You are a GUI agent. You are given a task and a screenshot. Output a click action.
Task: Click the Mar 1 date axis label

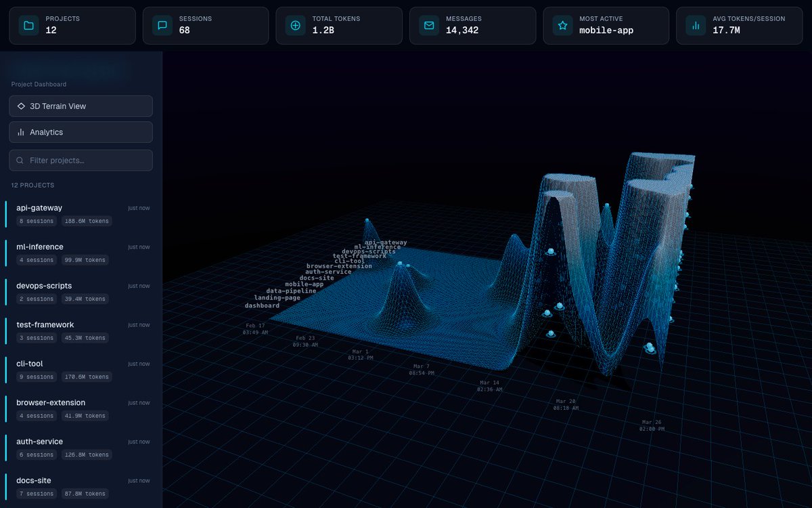361,354
